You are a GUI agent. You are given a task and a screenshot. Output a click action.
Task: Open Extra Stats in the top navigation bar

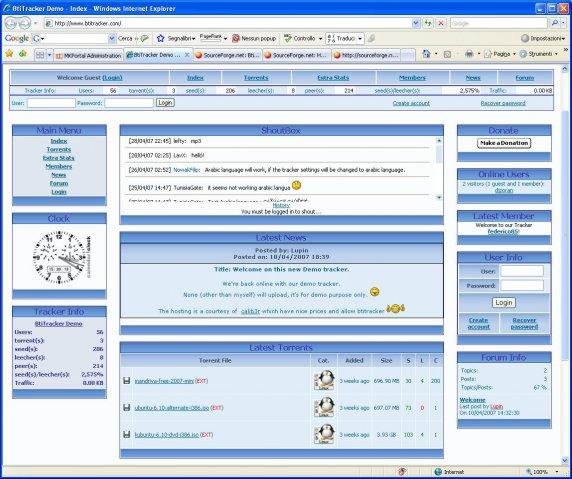pyautogui.click(x=333, y=78)
